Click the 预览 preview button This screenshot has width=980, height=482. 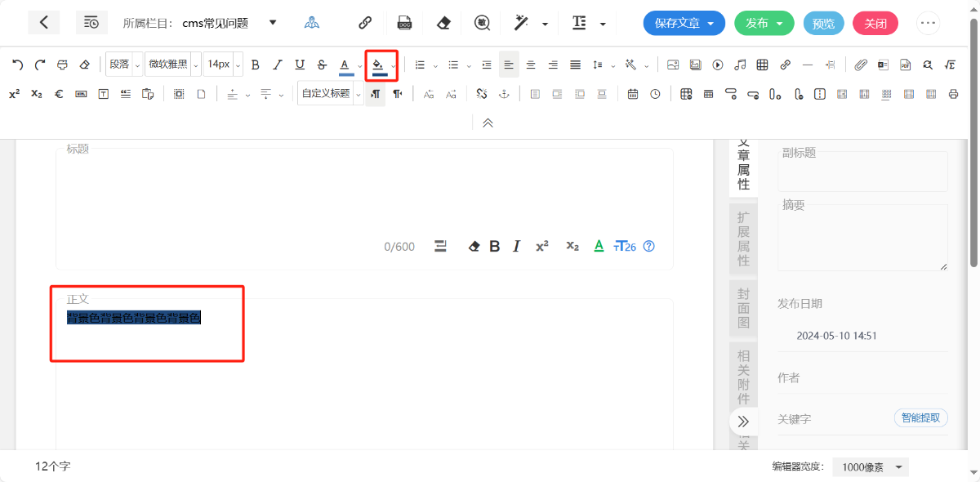(x=823, y=23)
